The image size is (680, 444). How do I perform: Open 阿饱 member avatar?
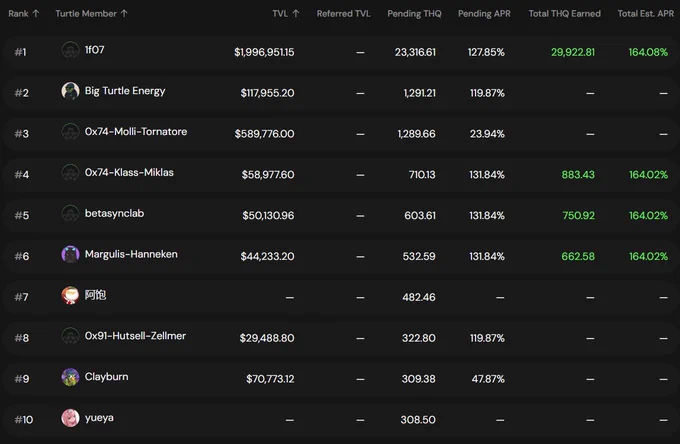tap(70, 295)
